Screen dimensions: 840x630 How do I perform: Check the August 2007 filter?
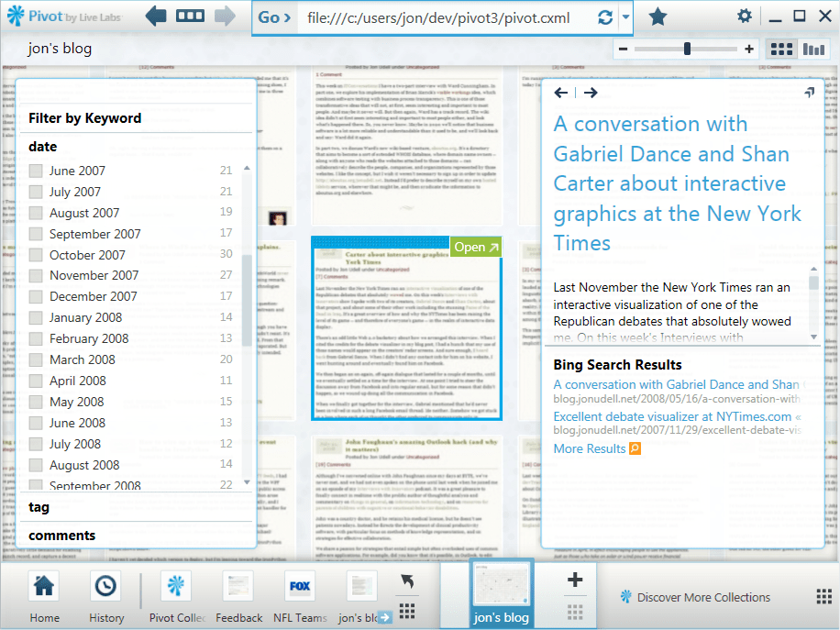coord(36,213)
